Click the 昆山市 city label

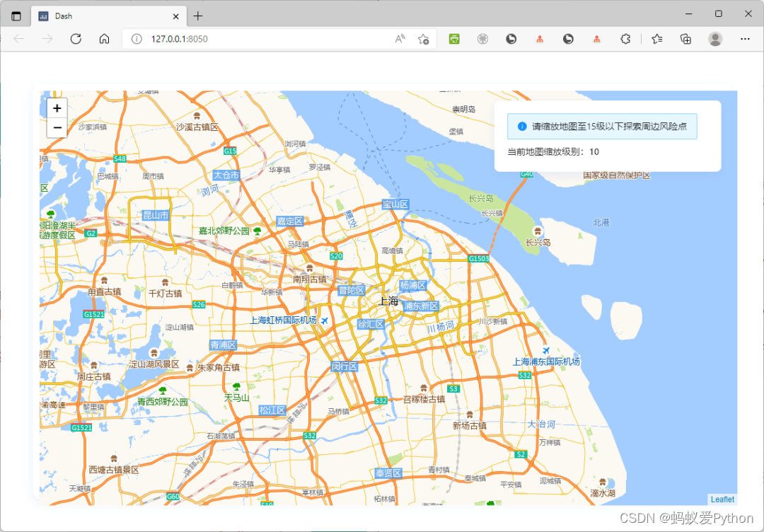coord(156,215)
